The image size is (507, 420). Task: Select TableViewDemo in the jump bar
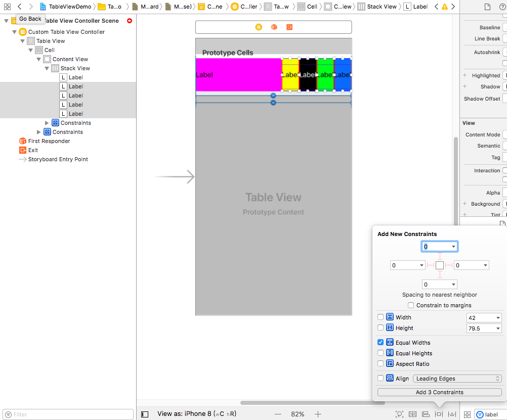(66, 7)
